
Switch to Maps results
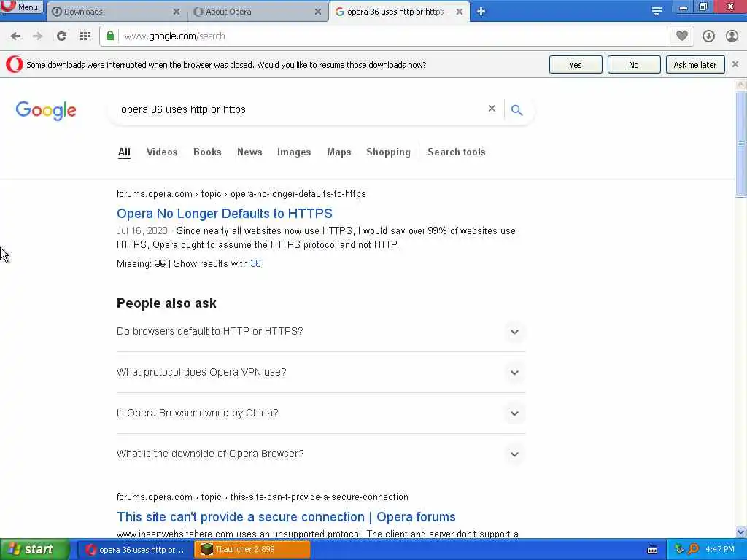[338, 152]
